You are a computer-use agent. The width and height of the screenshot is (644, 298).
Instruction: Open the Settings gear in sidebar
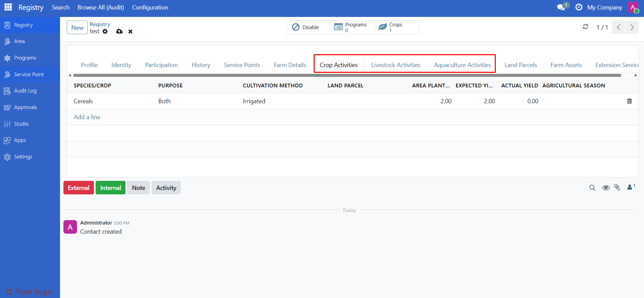(x=7, y=157)
